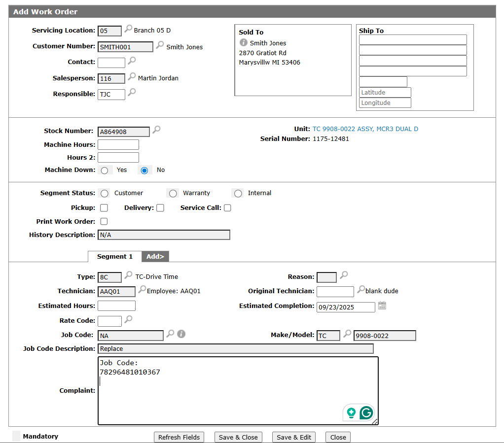Open the Make/Model lookup magnifier
The width and height of the screenshot is (504, 443).
pos(347,334)
